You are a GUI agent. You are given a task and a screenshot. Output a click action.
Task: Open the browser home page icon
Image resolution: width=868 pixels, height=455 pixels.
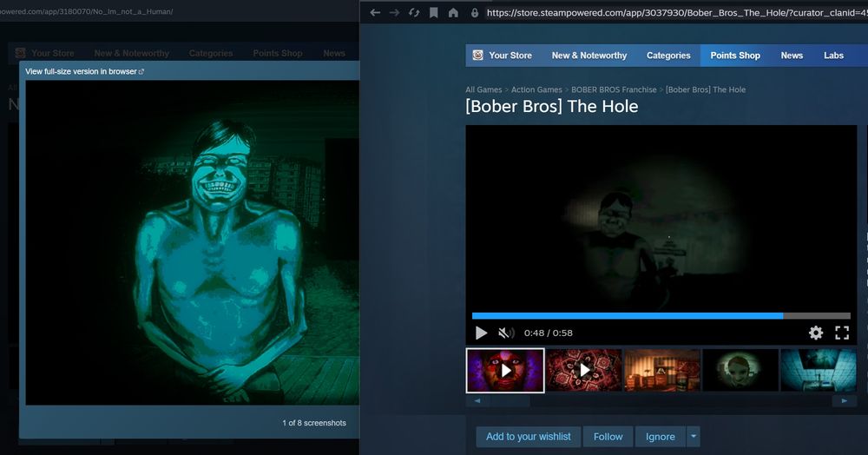[453, 13]
